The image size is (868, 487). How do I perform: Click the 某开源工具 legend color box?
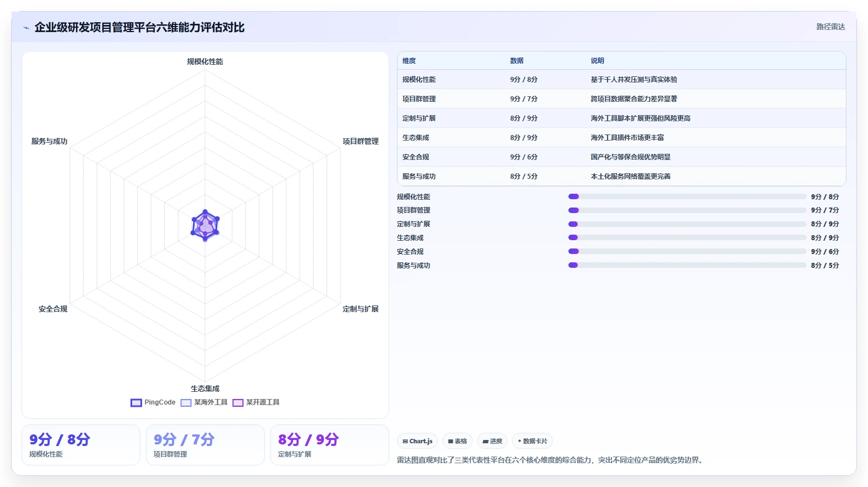pyautogui.click(x=238, y=403)
